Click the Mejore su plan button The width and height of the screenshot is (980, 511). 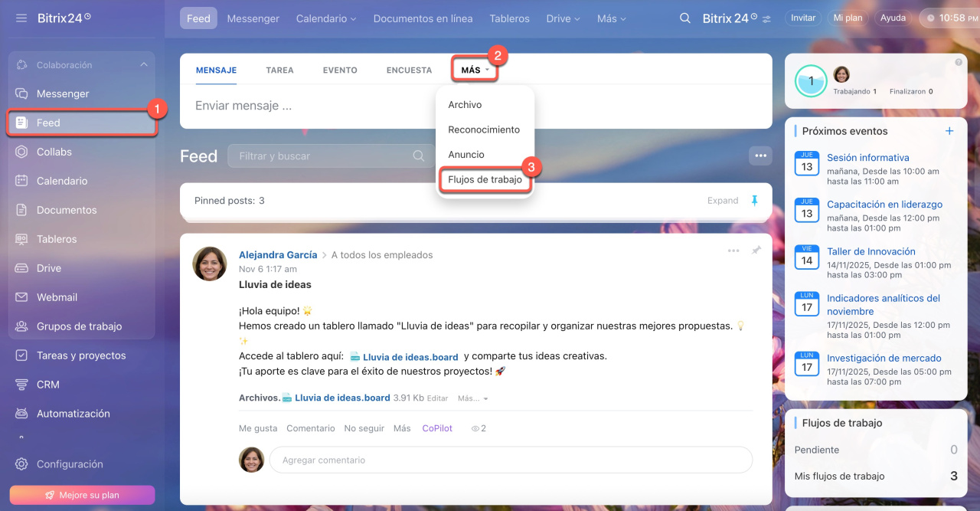82,495
